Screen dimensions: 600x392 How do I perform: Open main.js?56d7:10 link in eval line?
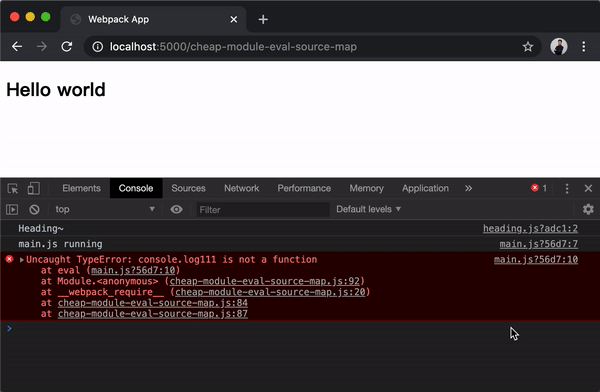tap(133, 270)
